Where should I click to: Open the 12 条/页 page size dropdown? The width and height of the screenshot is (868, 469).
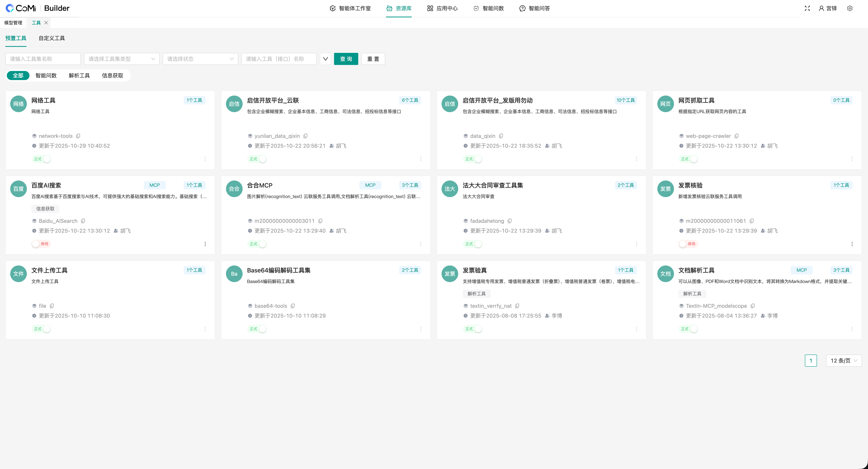pyautogui.click(x=844, y=361)
